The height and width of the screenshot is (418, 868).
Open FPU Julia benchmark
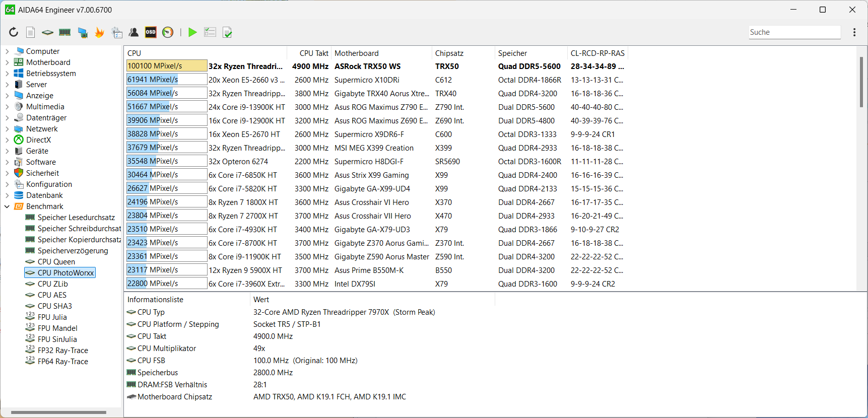pos(52,317)
